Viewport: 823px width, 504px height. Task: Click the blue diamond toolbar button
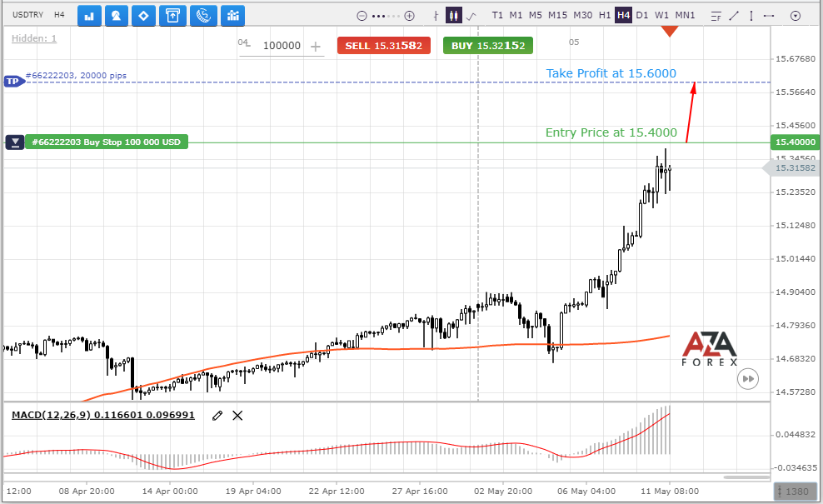click(x=143, y=16)
